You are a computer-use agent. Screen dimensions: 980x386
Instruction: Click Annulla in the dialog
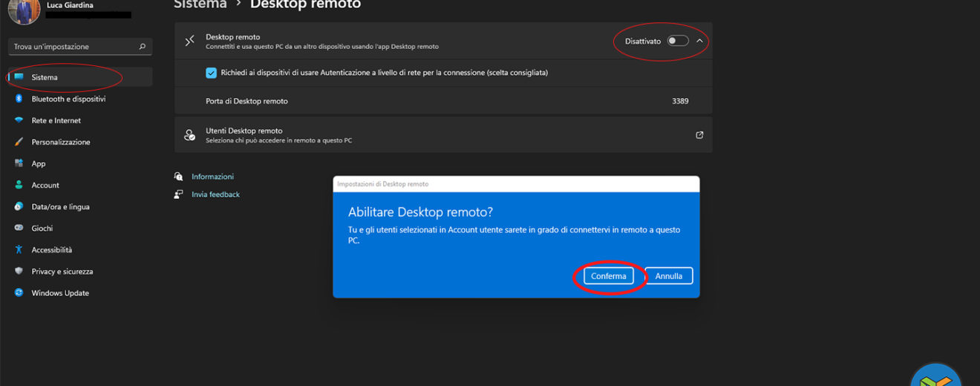[x=668, y=276]
